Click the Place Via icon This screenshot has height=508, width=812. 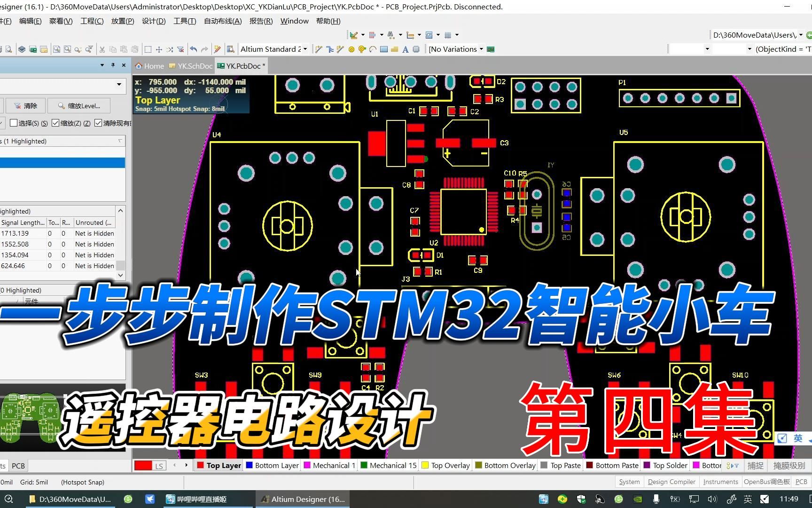coord(362,49)
